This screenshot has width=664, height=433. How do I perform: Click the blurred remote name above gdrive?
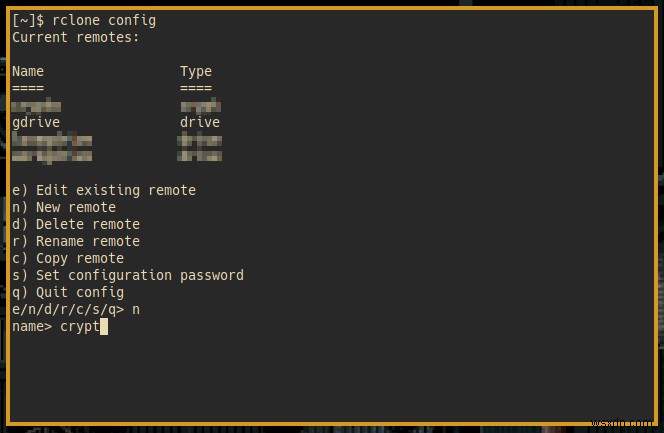37,105
